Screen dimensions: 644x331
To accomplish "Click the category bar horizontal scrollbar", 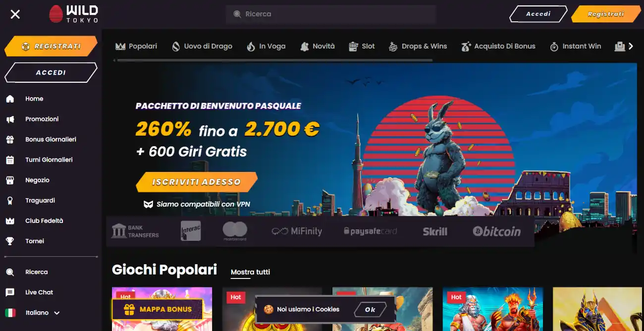I will click(x=273, y=60).
